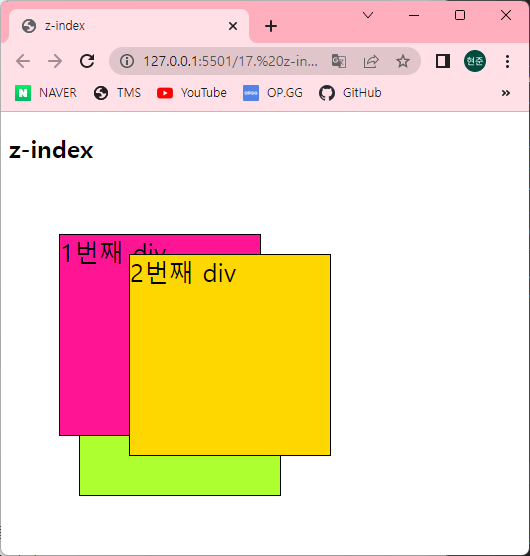Open the OP.GG bookmark
Viewport: 530px width, 556px height.
(x=273, y=93)
